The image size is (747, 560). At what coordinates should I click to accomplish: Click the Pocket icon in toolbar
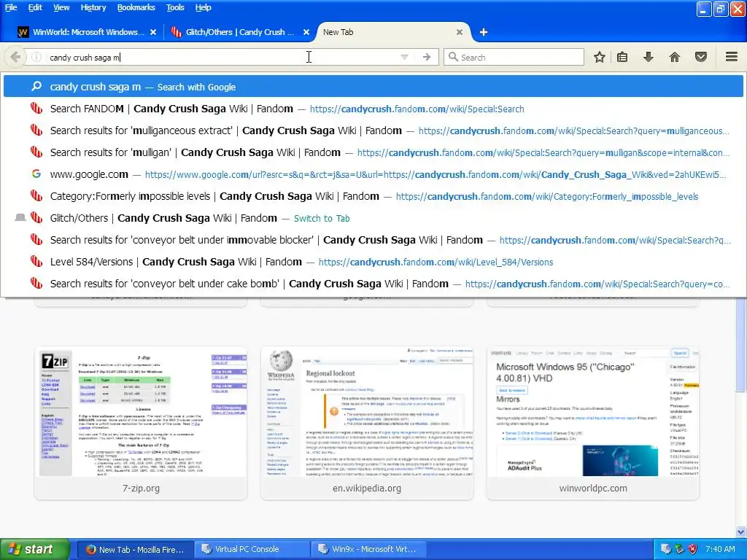pyautogui.click(x=701, y=57)
